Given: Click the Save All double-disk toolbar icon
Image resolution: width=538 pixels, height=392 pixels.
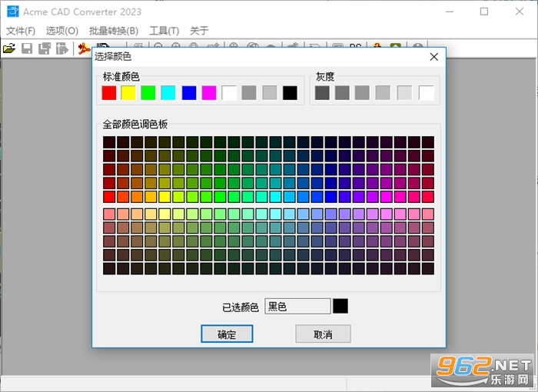Looking at the screenshot, I should (45, 48).
